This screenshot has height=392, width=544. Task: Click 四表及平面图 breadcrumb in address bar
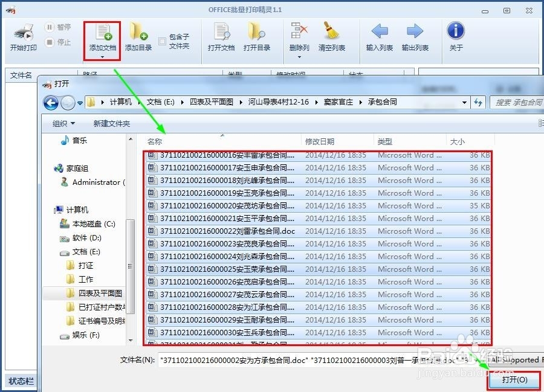pos(212,102)
